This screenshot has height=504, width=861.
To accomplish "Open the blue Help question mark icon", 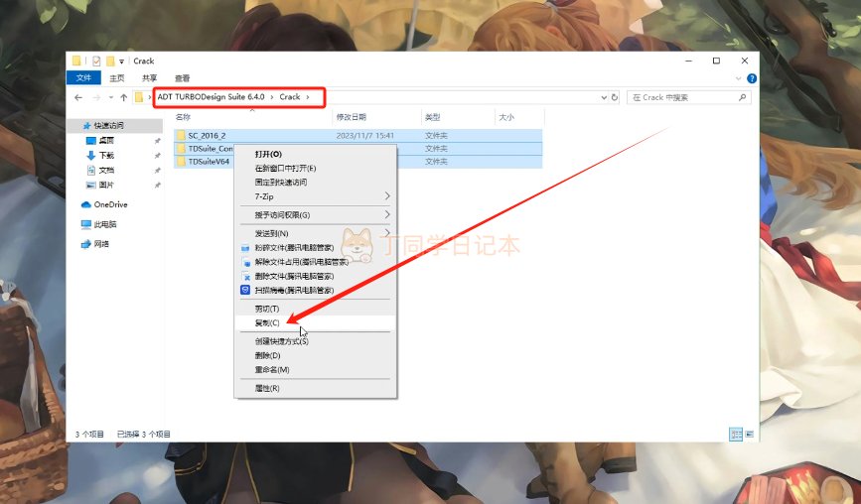I will tap(751, 77).
